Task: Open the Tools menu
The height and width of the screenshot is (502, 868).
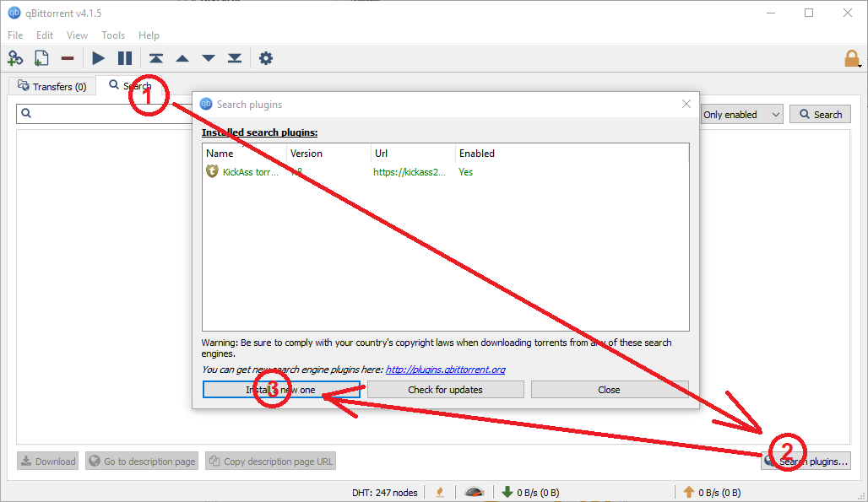Action: pyautogui.click(x=113, y=35)
